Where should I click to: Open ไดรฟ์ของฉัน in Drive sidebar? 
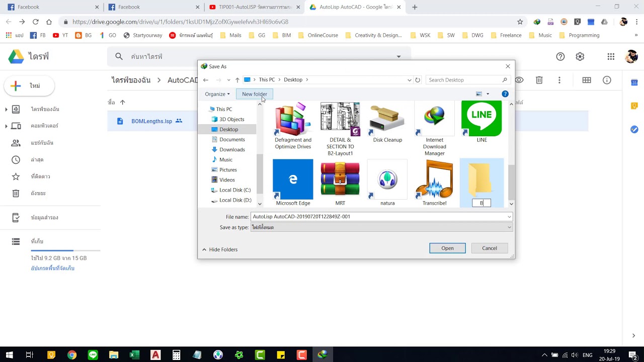pos(45,109)
